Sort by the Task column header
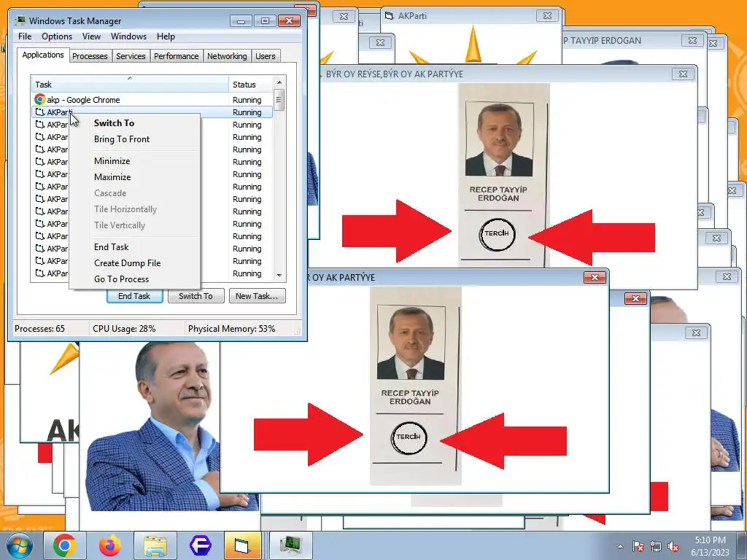Image resolution: width=747 pixels, height=560 pixels. click(130, 85)
